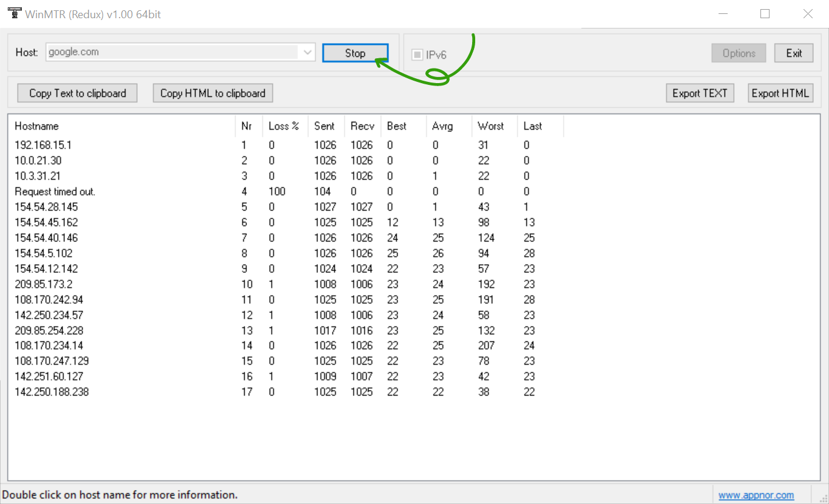This screenshot has height=504, width=829.
Task: Click Export HTML button
Action: 780,93
